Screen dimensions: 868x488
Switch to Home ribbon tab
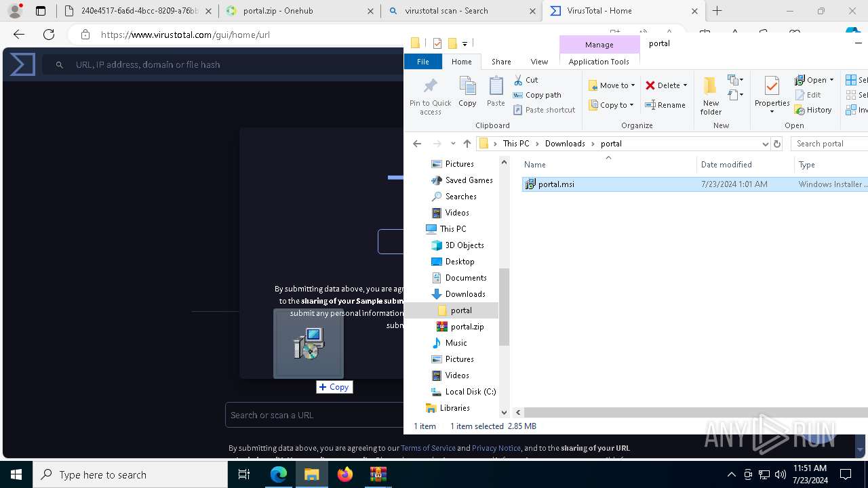point(461,62)
